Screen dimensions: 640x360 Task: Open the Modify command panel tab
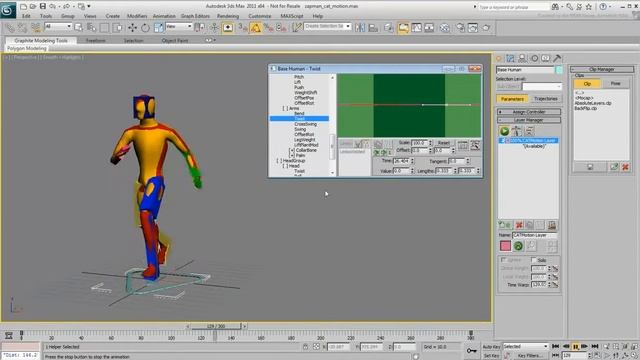tap(510, 58)
